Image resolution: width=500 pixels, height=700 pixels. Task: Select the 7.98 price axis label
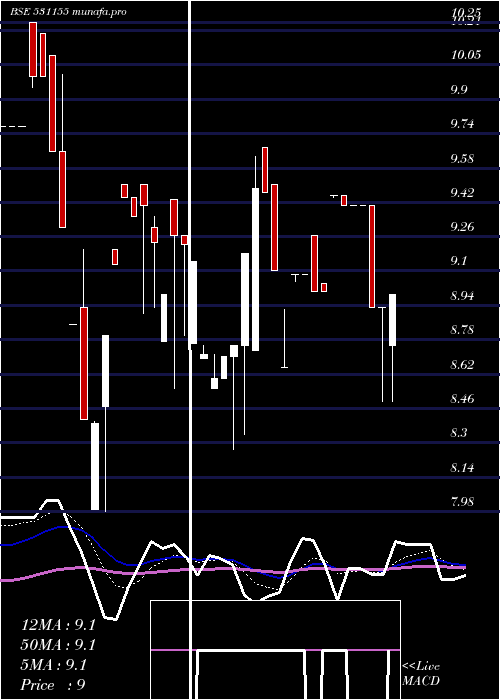pos(462,501)
